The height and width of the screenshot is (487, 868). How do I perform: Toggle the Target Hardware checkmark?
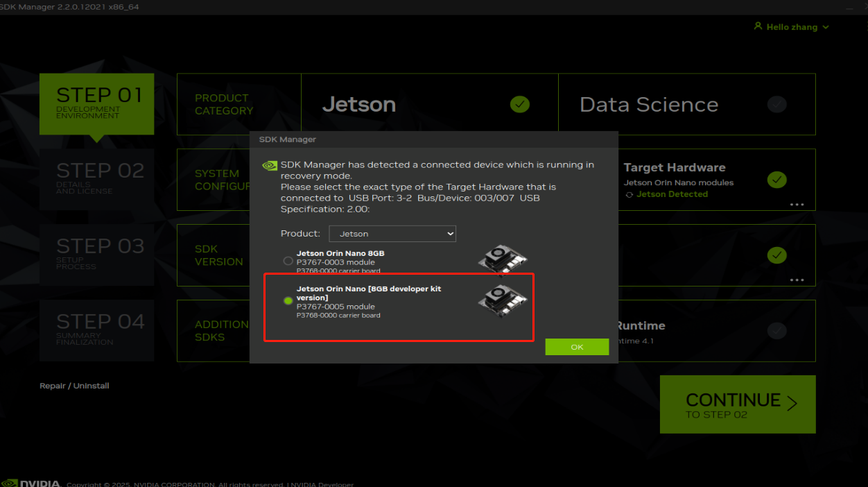[x=777, y=180]
